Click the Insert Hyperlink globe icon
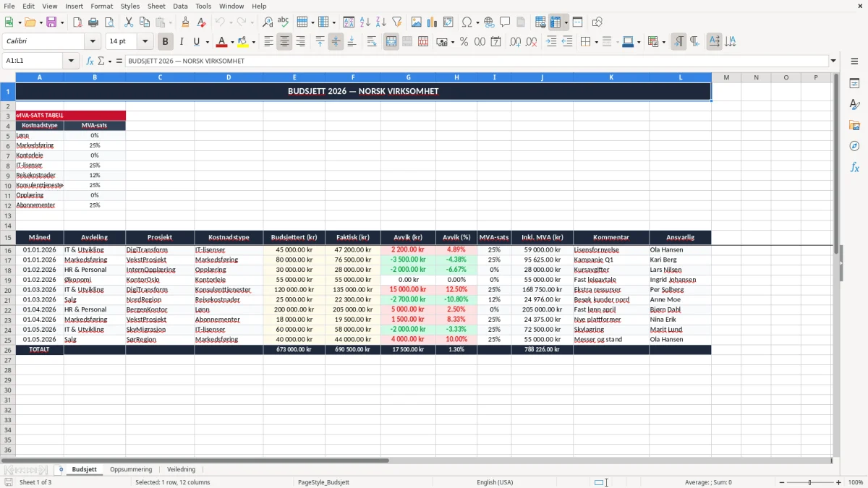868x488 pixels. [x=489, y=22]
